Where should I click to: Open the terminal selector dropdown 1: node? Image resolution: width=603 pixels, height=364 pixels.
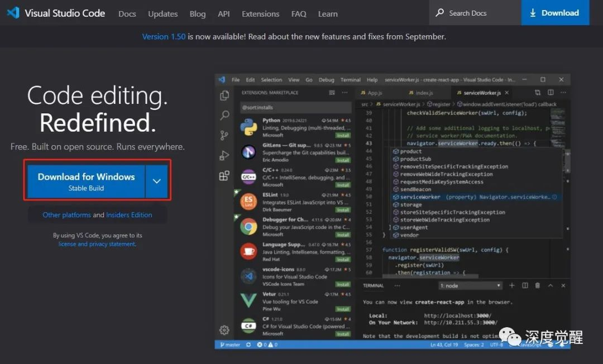(470, 286)
